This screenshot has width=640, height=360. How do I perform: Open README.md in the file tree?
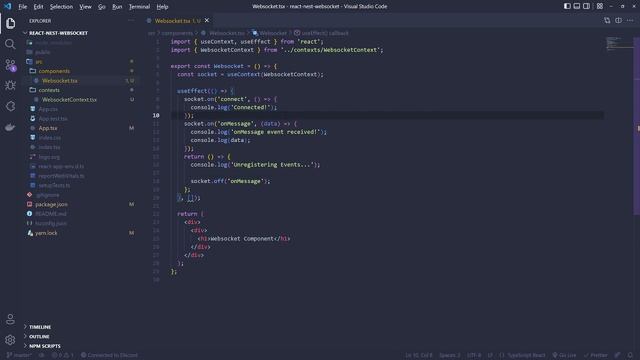50,214
